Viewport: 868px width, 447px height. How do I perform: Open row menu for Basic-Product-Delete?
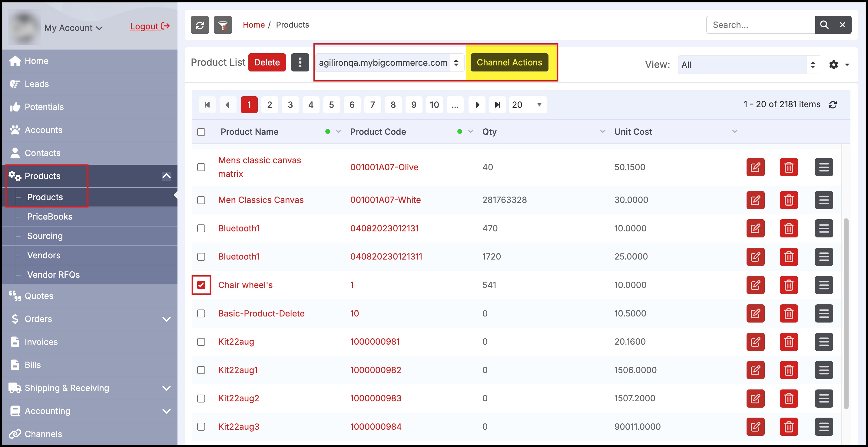click(x=824, y=314)
